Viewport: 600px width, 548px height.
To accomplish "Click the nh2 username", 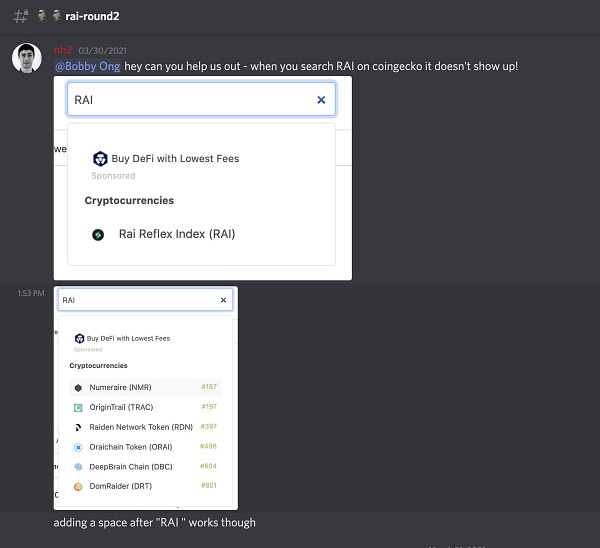I will (x=63, y=50).
